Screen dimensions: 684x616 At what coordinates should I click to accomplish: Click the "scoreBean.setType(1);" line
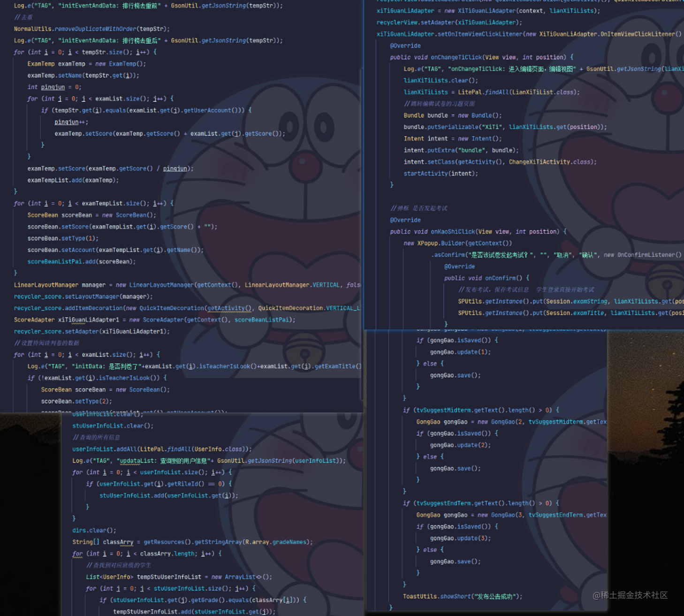63,238
